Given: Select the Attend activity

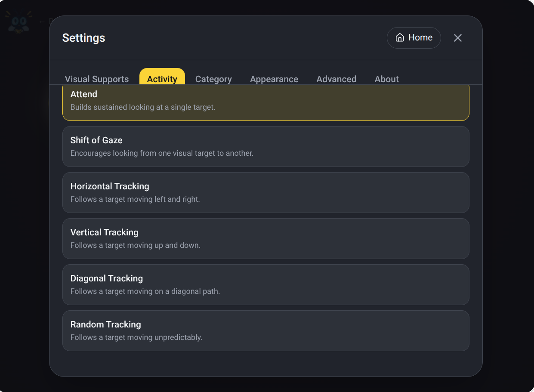Looking at the screenshot, I should [266, 102].
